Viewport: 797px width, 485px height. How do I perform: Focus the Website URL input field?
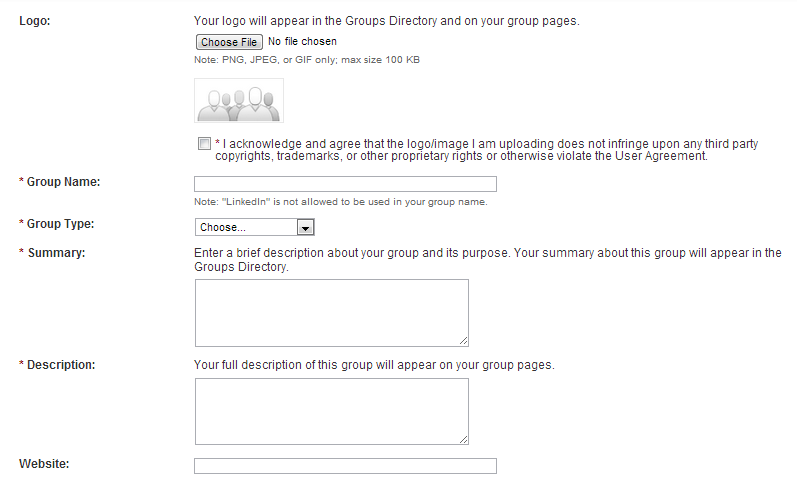(x=345, y=466)
